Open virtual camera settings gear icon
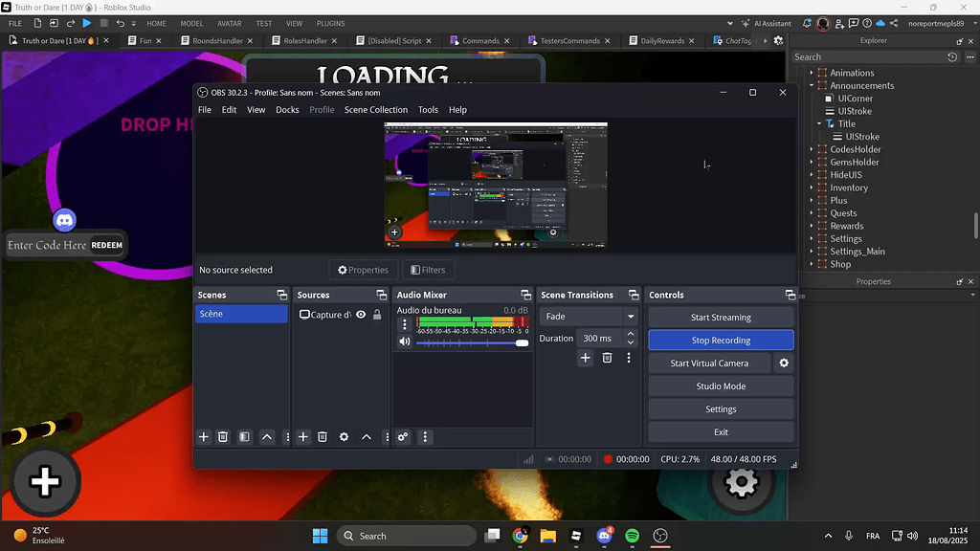Viewport: 980px width, 551px height. (x=784, y=363)
